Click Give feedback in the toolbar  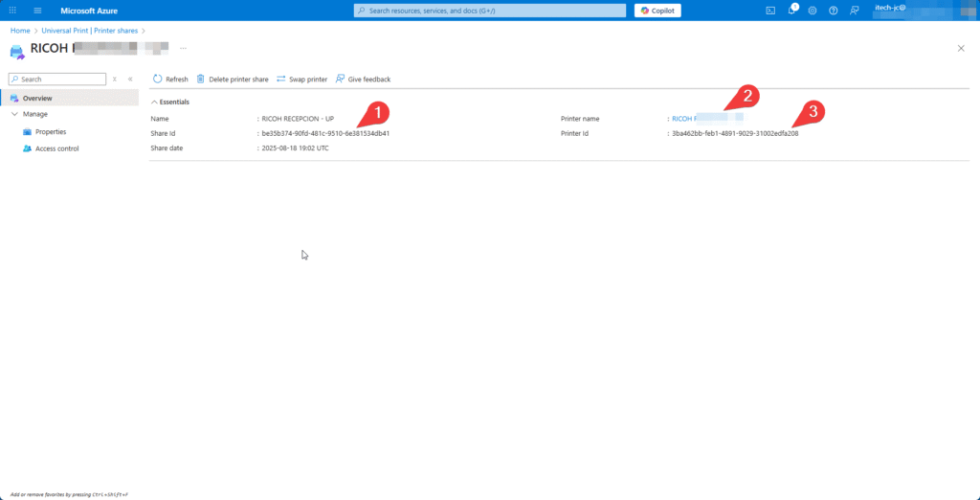pos(363,80)
